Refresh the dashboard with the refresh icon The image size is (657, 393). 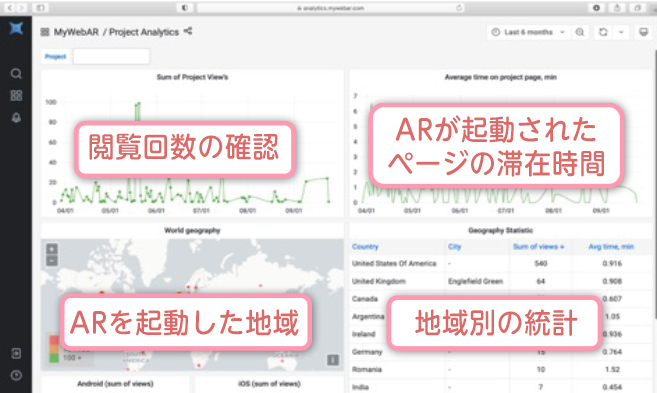603,32
